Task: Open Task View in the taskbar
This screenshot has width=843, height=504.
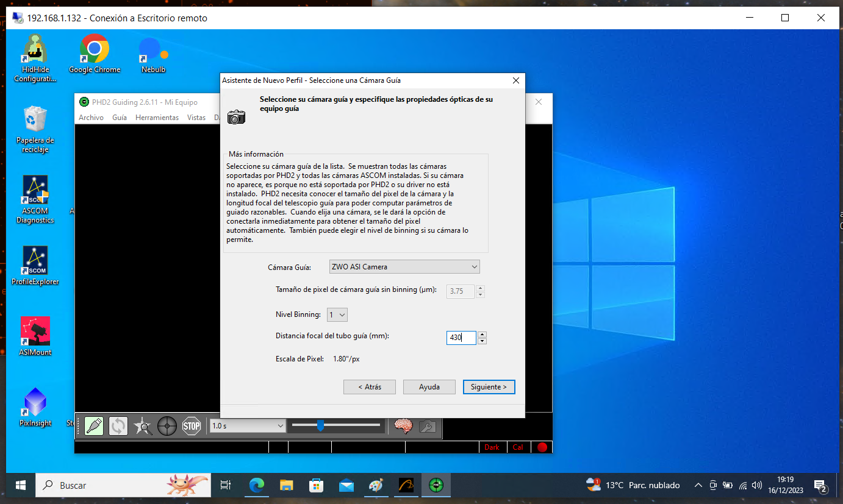Action: (x=226, y=485)
